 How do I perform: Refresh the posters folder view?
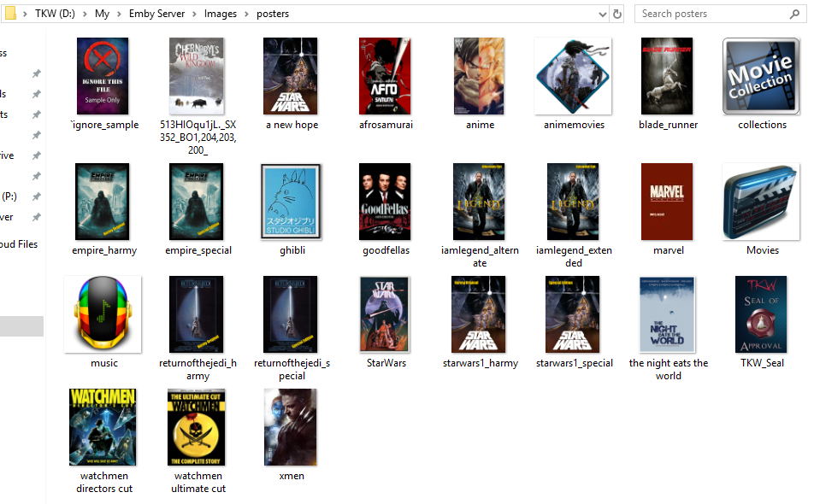coord(617,14)
